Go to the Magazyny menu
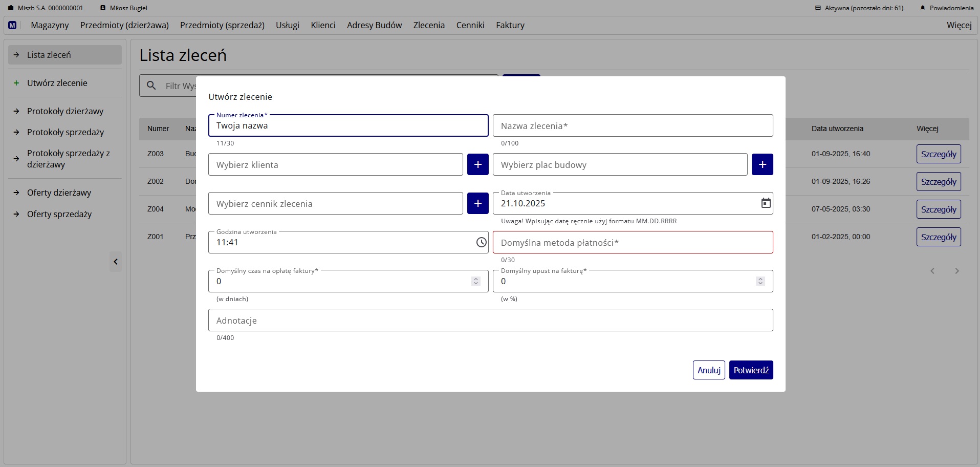Image resolution: width=980 pixels, height=467 pixels. (x=50, y=25)
